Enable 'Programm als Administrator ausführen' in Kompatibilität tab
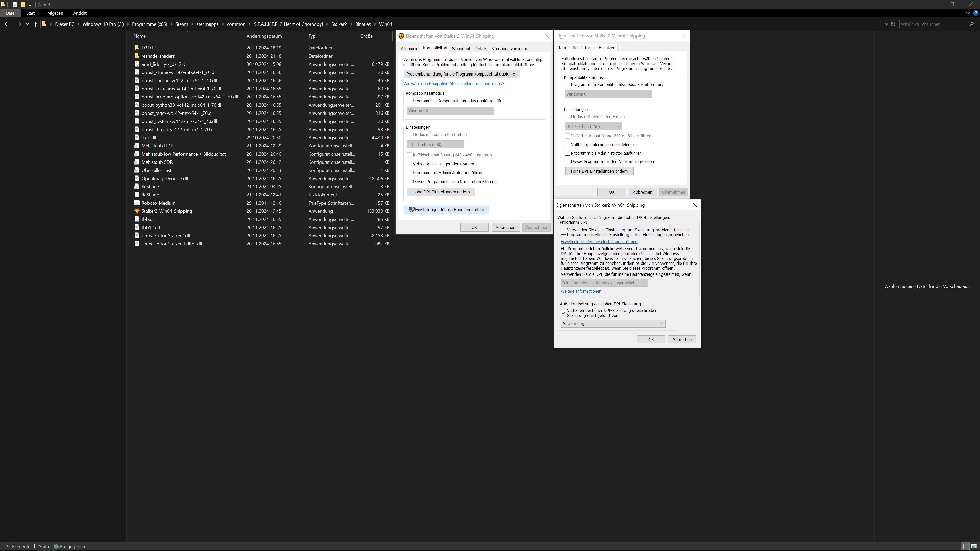Image resolution: width=980 pixels, height=551 pixels. pyautogui.click(x=409, y=173)
